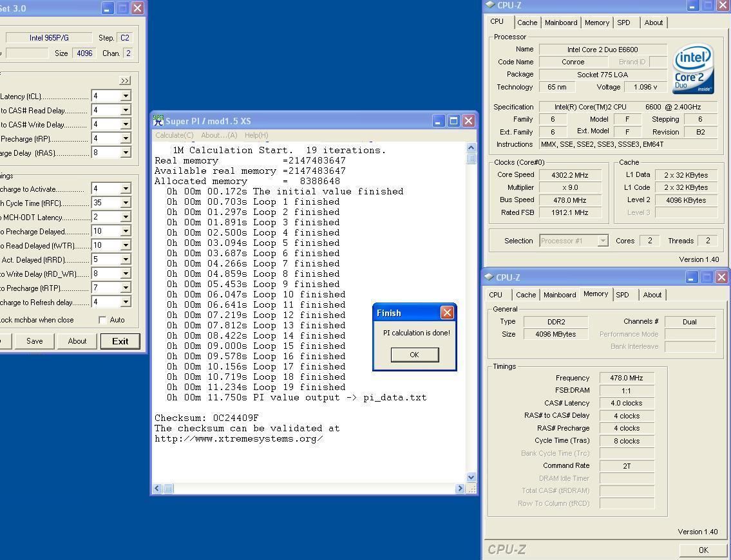Open the Precharge (tRP) dropdown
731x560 pixels.
pos(126,138)
